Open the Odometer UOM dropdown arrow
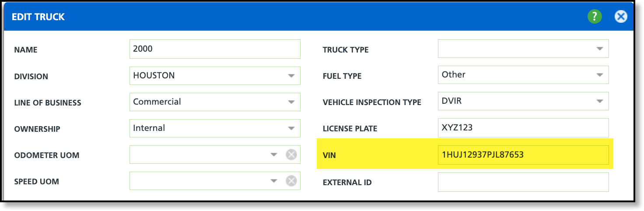This screenshot has width=644, height=211. click(x=274, y=155)
